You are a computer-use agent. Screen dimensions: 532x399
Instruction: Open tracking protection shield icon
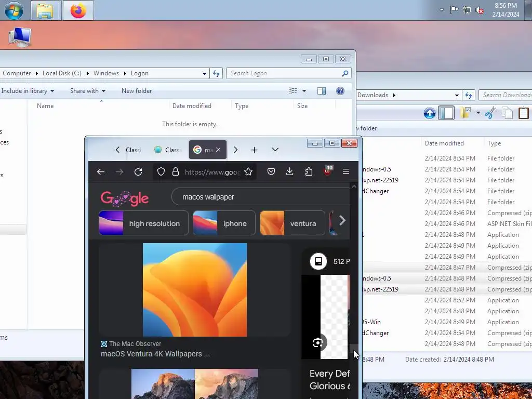(161, 171)
